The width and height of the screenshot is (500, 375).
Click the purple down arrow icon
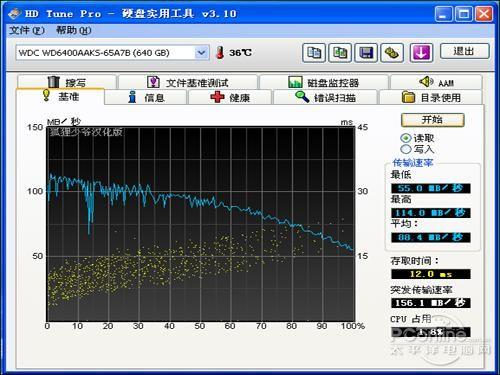point(421,53)
